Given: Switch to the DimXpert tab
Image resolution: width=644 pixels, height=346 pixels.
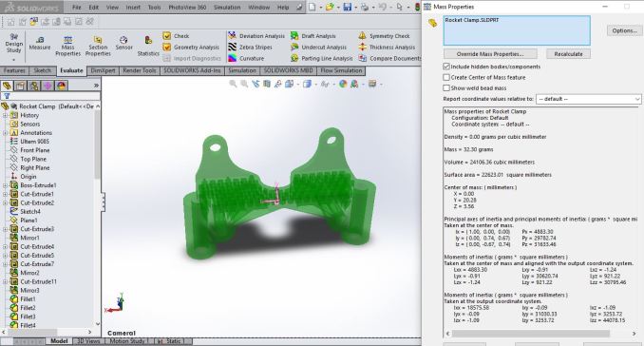Looking at the screenshot, I should [x=103, y=70].
